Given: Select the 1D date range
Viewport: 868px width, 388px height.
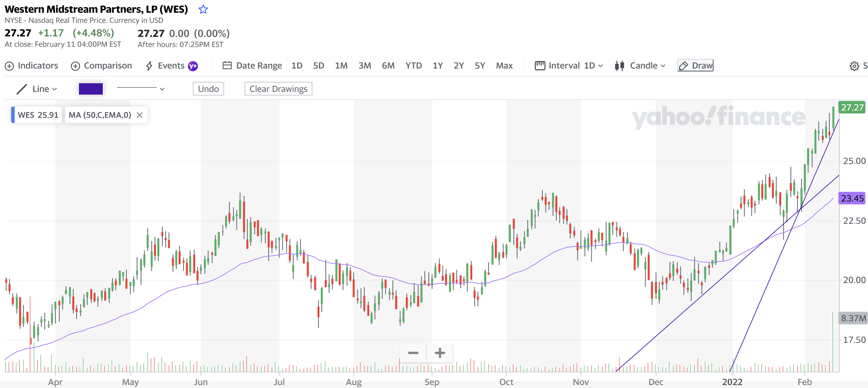Looking at the screenshot, I should point(297,66).
